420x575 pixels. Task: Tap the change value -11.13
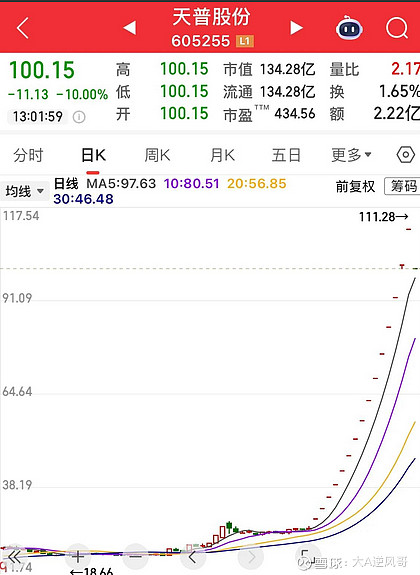(x=28, y=95)
